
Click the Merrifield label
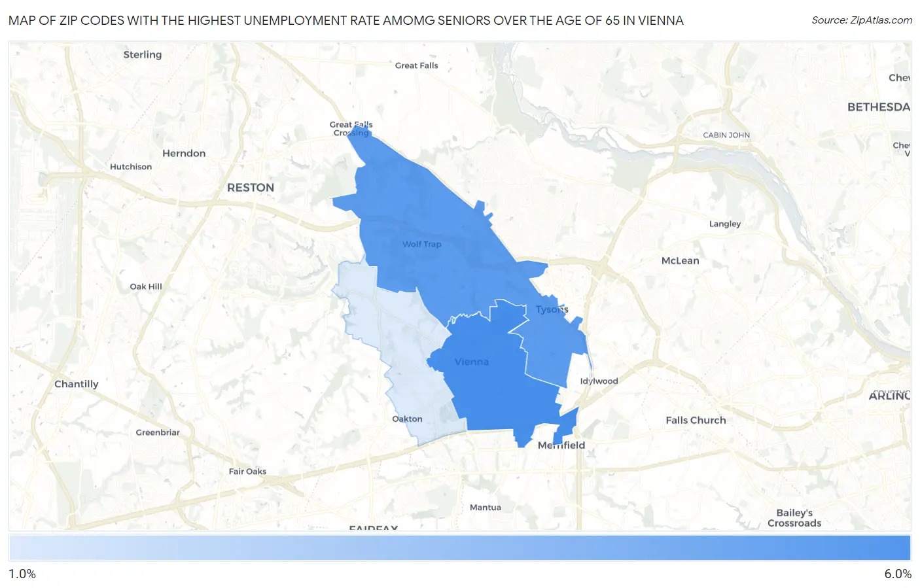pos(561,445)
